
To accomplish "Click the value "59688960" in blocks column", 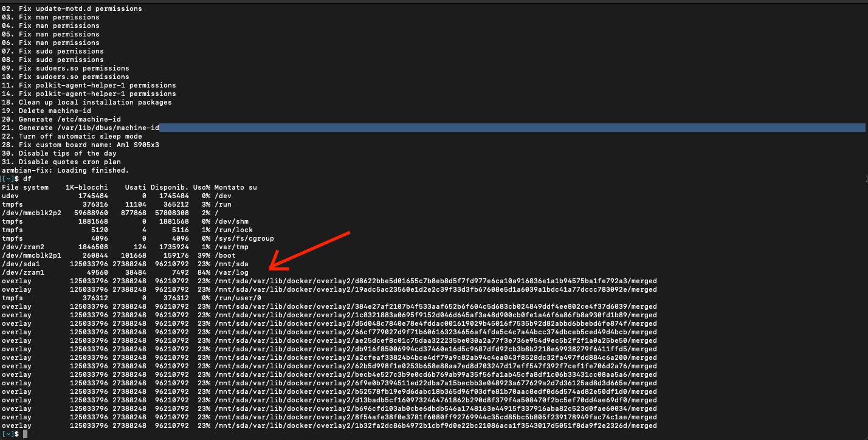I will point(91,213).
